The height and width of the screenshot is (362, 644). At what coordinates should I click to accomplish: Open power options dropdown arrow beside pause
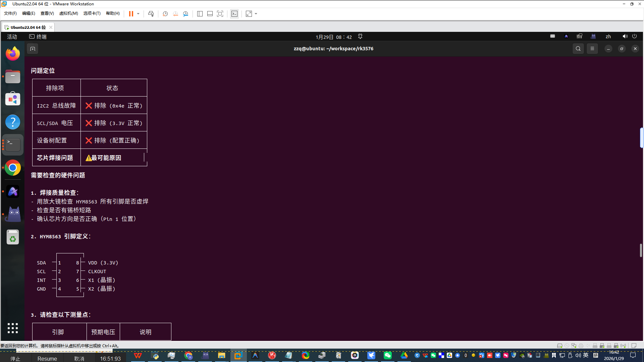click(x=138, y=14)
